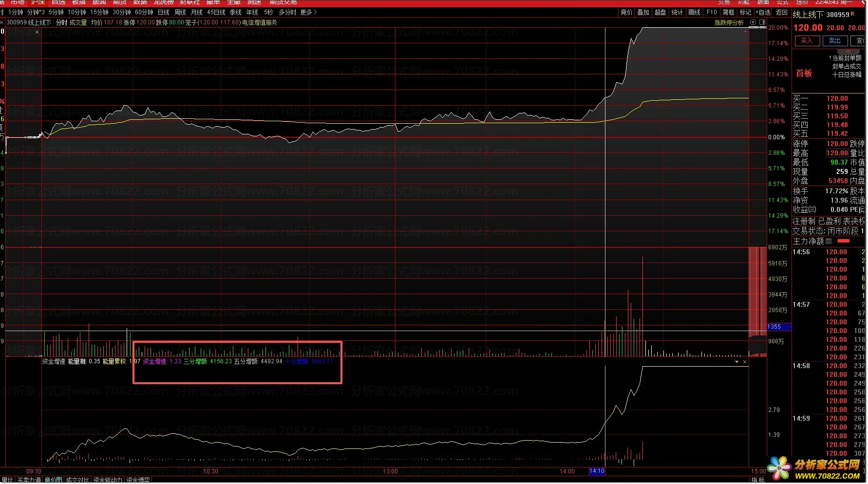
Task: Select the 60分钟 period tab
Action: pyautogui.click(x=144, y=12)
